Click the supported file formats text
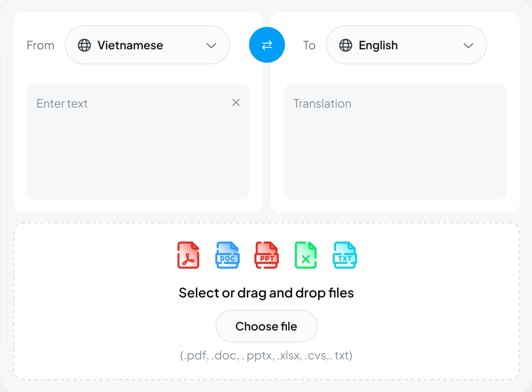Image resolution: width=532 pixels, height=392 pixels. [x=266, y=355]
